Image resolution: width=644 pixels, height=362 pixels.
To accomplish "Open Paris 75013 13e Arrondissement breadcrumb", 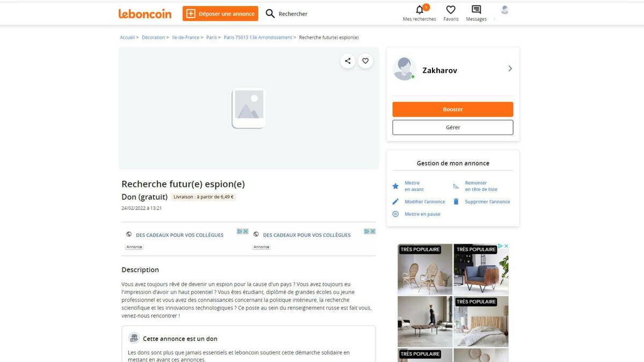I will pos(258,38).
